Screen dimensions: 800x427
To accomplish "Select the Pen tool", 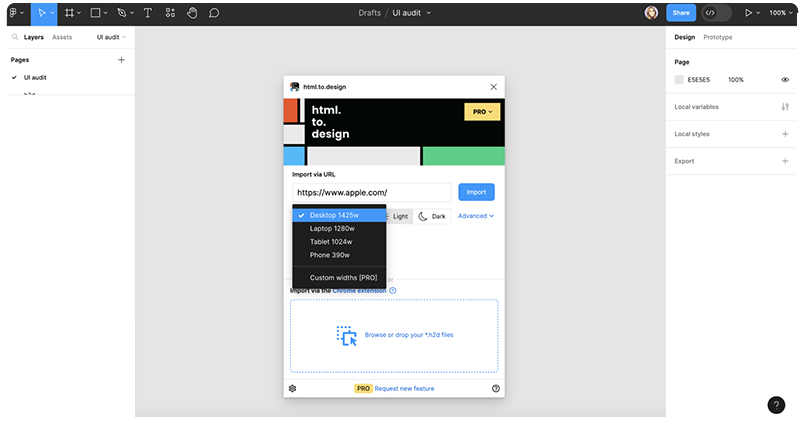I will pos(121,13).
